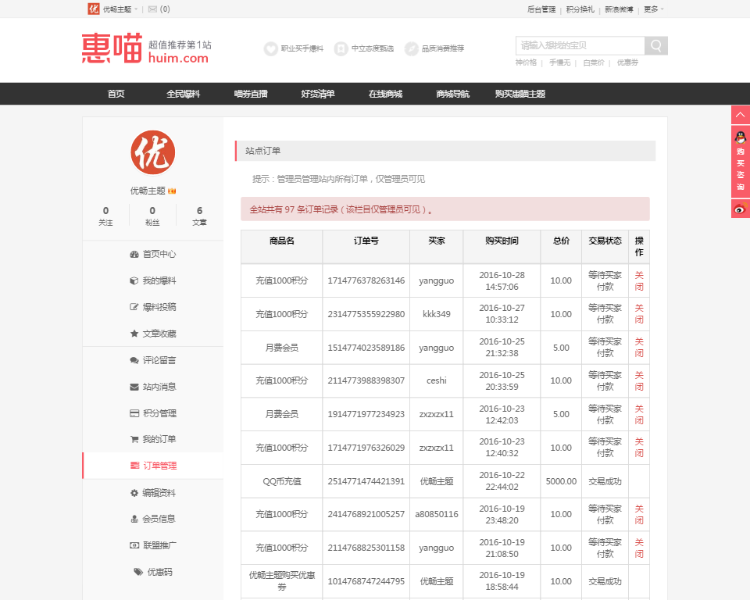Close order 1714771976326029
Viewport: 750px width, 600px height.
pos(639,447)
